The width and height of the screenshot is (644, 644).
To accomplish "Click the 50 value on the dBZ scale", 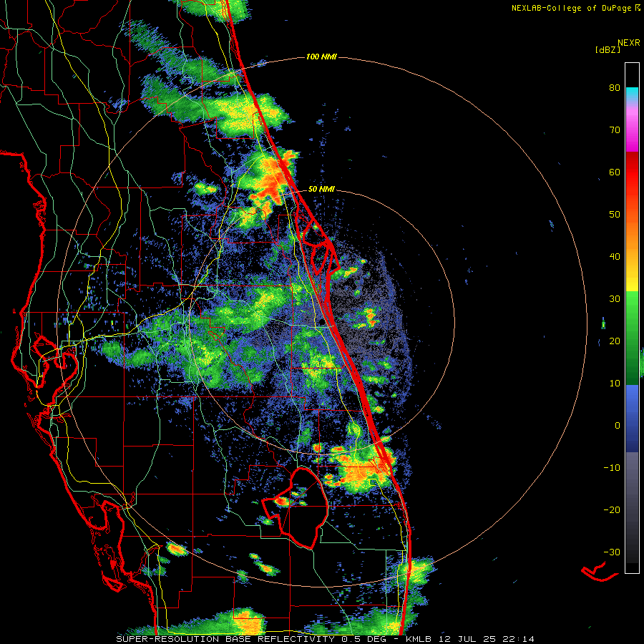I will pyautogui.click(x=615, y=215).
